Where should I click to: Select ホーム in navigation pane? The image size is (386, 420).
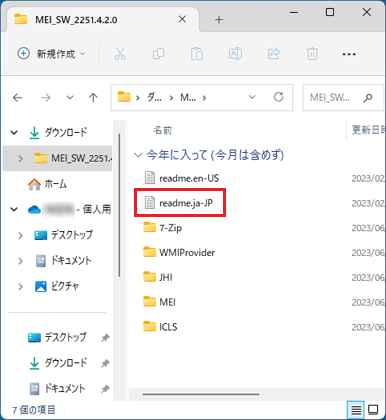pos(47,184)
